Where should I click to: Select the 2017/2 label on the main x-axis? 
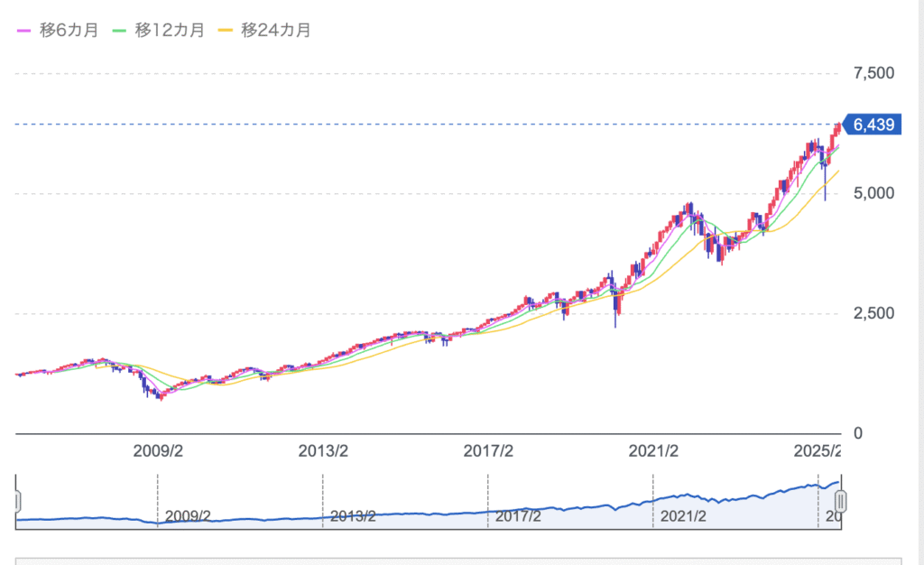(488, 451)
